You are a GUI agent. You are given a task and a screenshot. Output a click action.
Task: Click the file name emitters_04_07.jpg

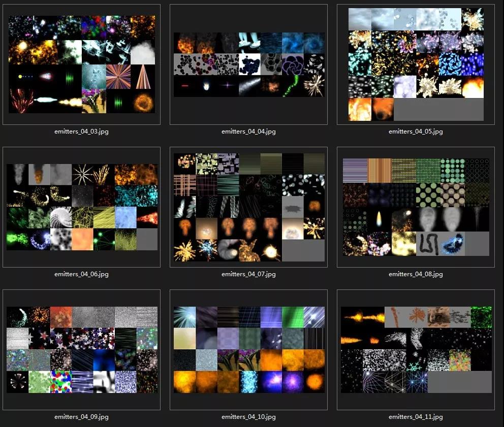[248, 274]
